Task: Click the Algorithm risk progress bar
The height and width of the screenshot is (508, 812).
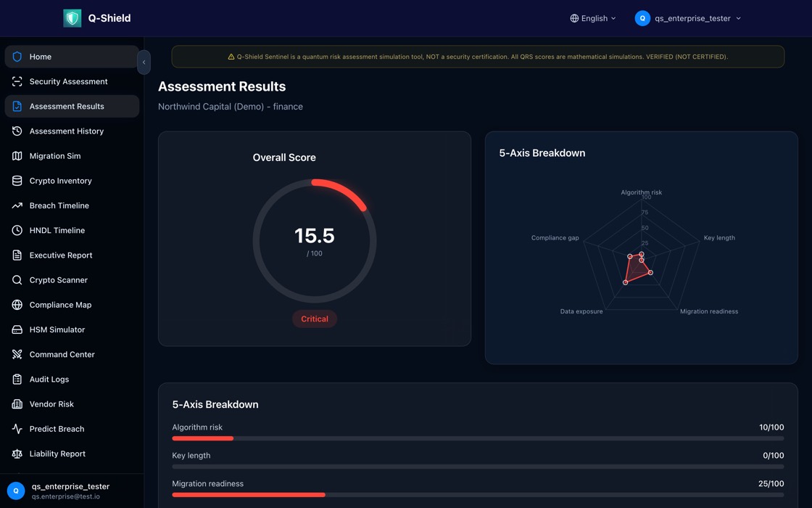Action: tap(478, 438)
